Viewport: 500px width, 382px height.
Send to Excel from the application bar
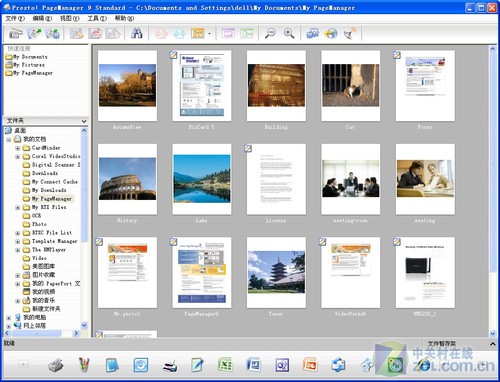tap(225, 365)
